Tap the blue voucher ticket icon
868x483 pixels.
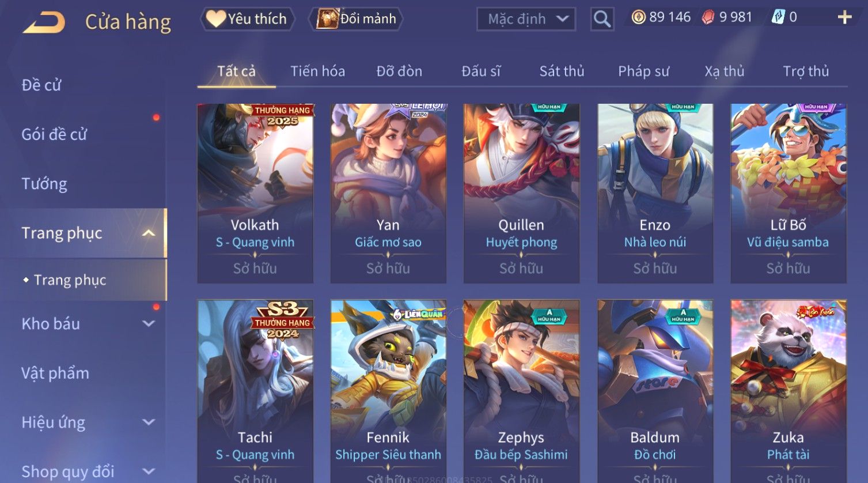[x=778, y=17]
